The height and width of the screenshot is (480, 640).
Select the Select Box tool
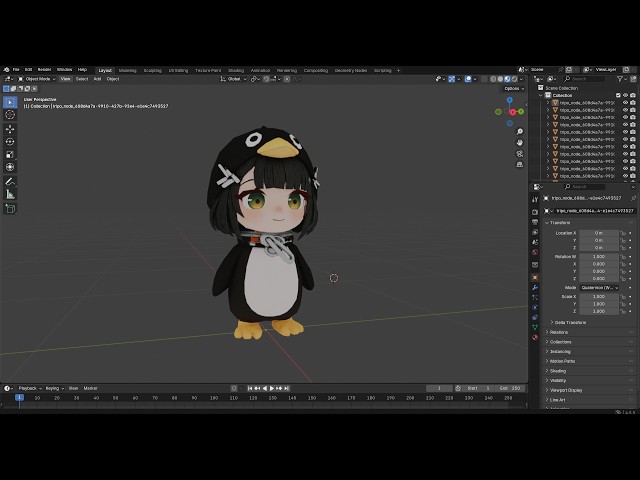point(10,102)
